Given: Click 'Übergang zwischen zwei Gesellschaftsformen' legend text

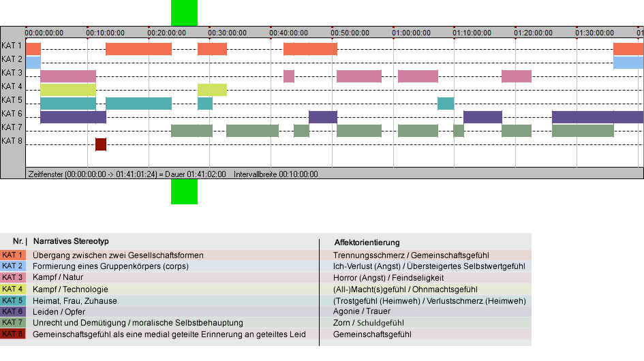Looking at the screenshot, I should 118,255.
